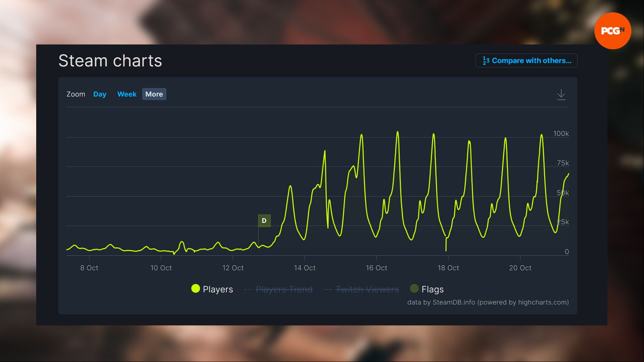The image size is (644, 362).
Task: Switch zoom to Day
Action: click(x=100, y=94)
